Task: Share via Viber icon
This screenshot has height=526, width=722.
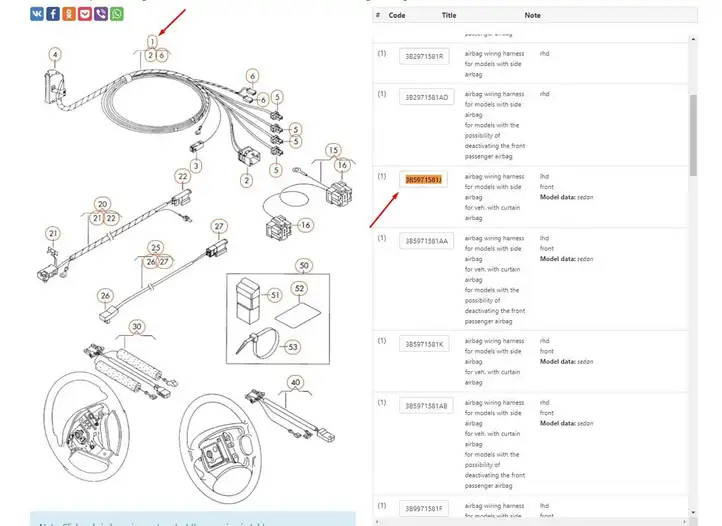Action: point(101,14)
